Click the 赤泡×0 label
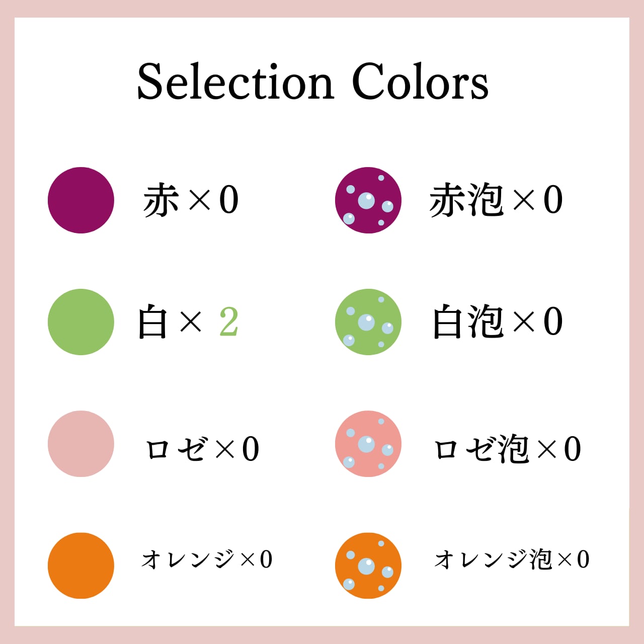 [x=496, y=200]
